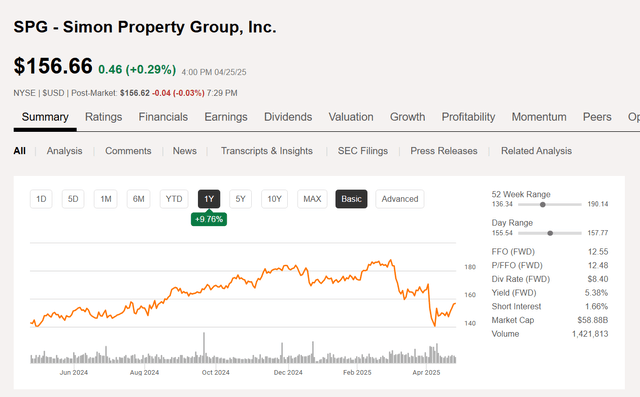
Task: Select the 5D chart range button
Action: (73, 199)
